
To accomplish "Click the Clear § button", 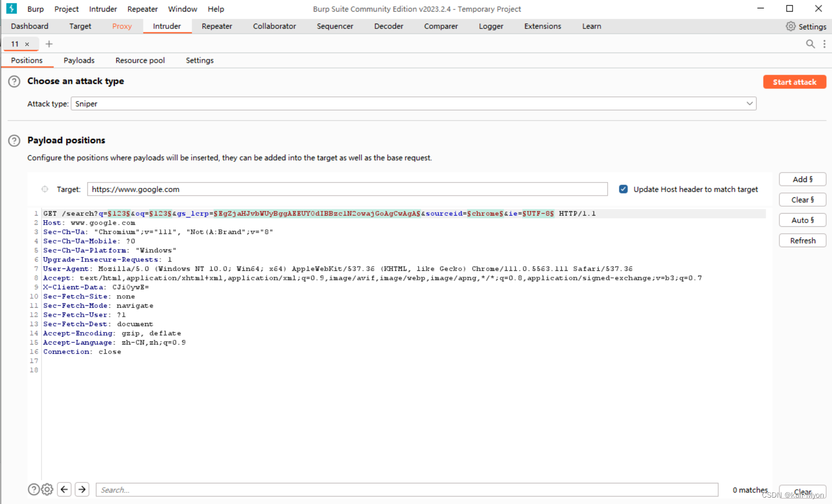I will pyautogui.click(x=803, y=200).
